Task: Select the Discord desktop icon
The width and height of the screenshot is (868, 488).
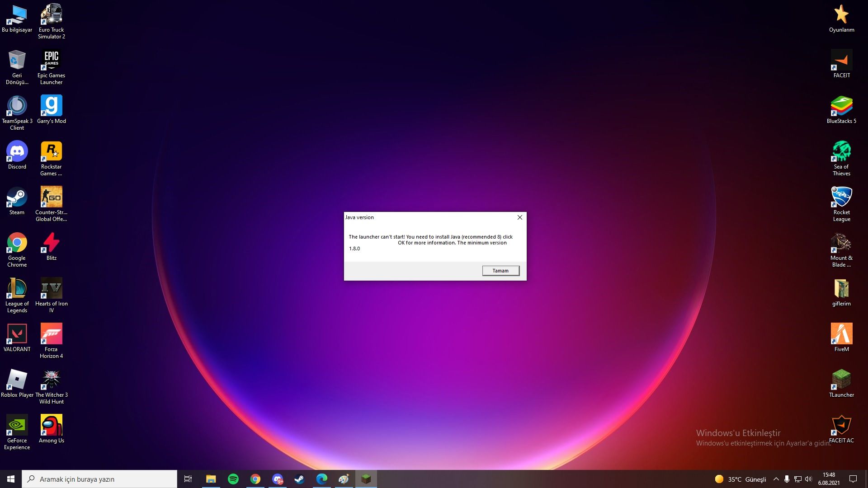Action: [x=17, y=155]
